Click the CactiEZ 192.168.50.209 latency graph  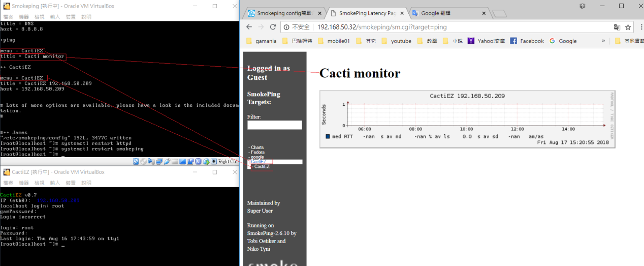467,119
